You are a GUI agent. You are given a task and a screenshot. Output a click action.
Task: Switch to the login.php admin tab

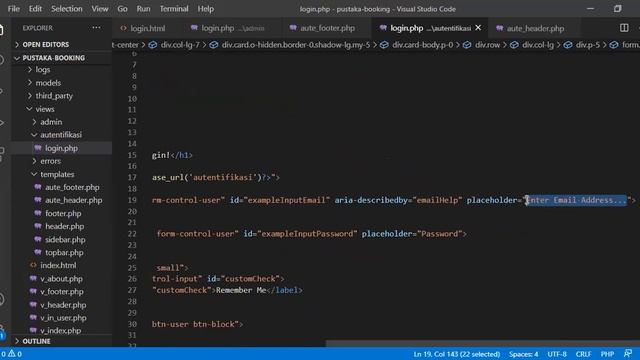(x=232, y=28)
